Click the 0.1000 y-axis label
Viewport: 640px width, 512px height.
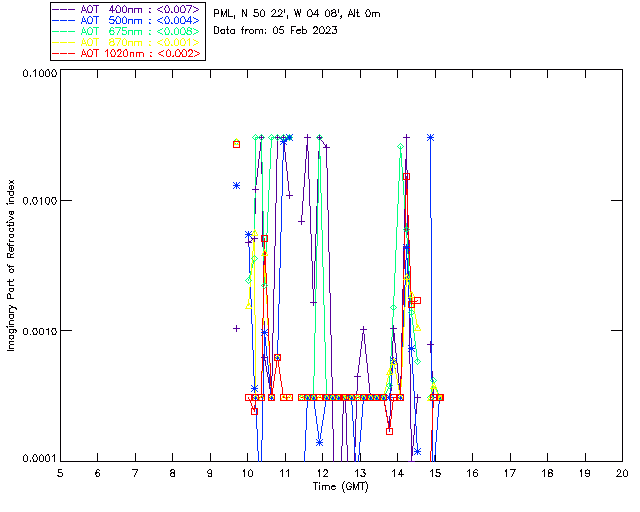click(39, 73)
